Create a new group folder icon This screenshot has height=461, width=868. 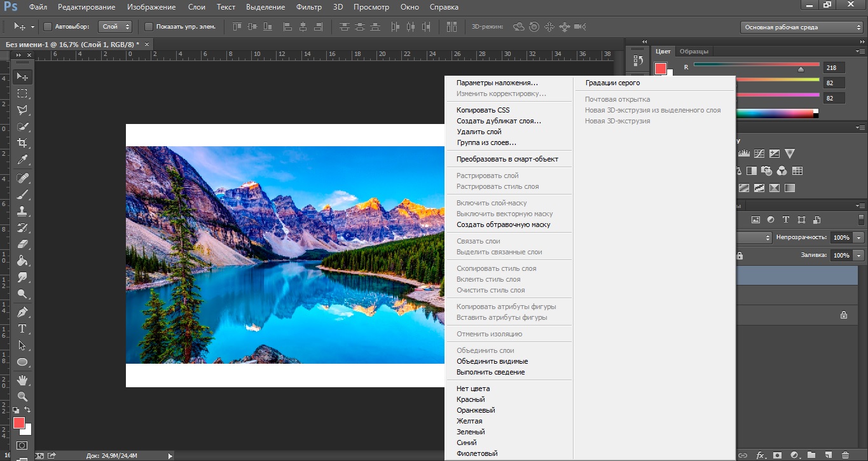click(811, 455)
